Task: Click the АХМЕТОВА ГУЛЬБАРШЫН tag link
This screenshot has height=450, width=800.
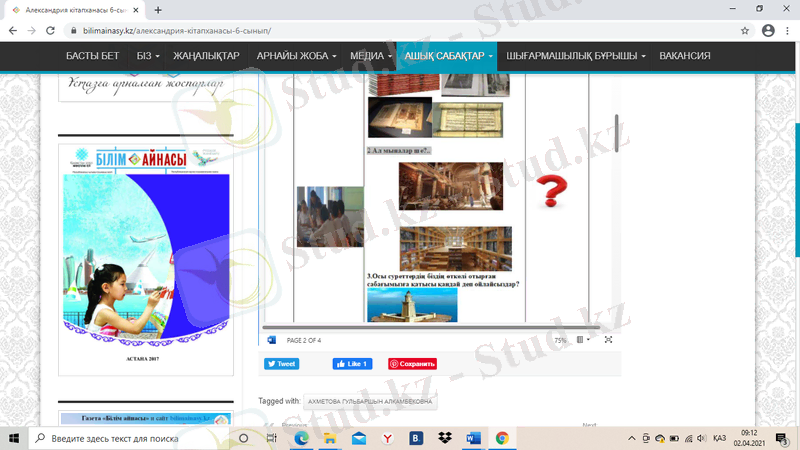Action: [370, 401]
